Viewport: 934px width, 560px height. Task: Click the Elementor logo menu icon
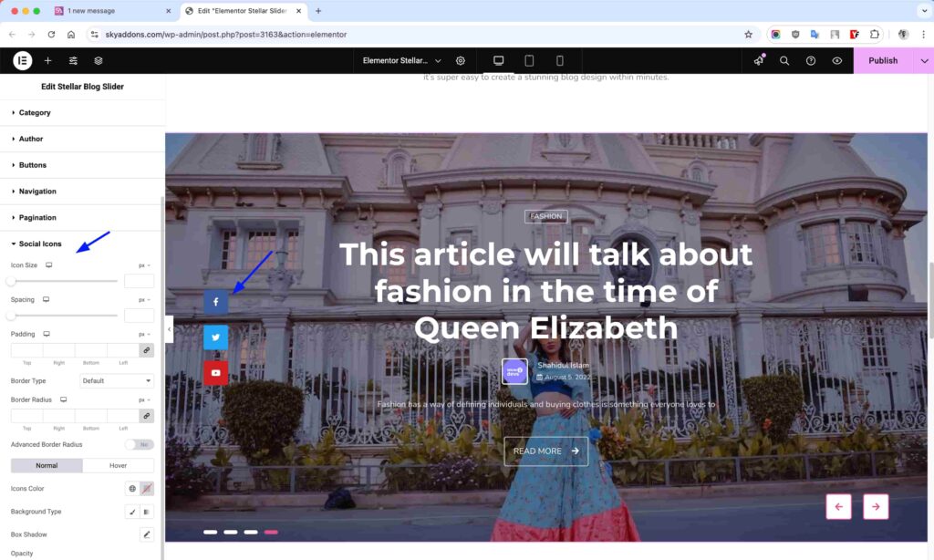[23, 60]
